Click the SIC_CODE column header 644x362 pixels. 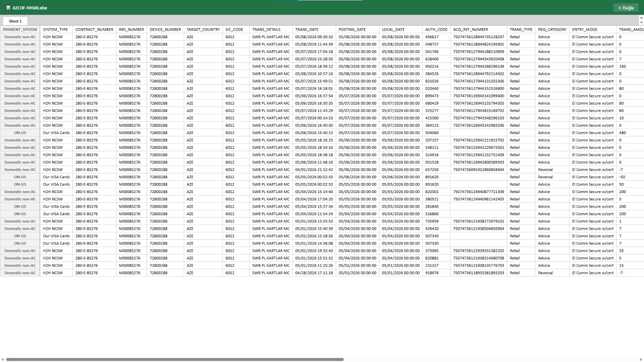tap(235, 29)
